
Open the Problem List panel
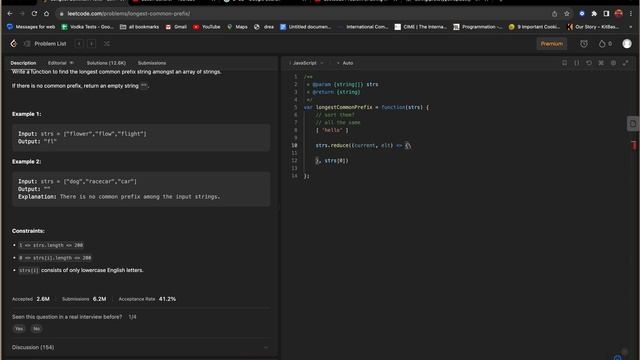click(45, 44)
